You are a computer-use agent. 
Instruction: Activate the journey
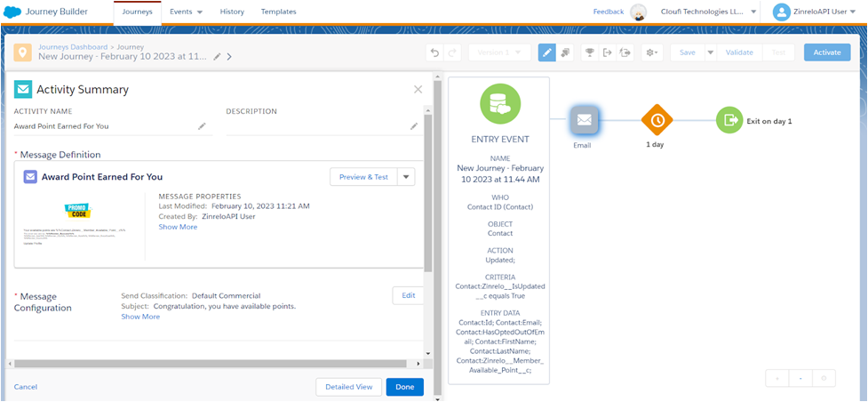coord(828,52)
